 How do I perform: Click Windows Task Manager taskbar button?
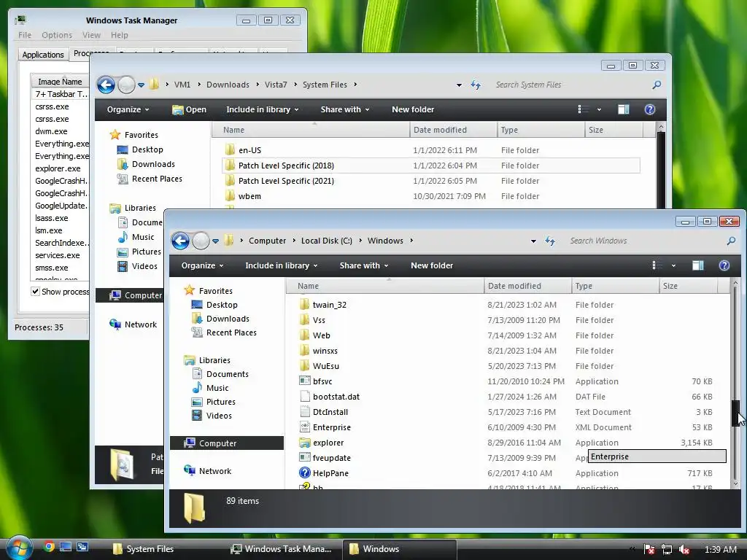[x=282, y=549]
